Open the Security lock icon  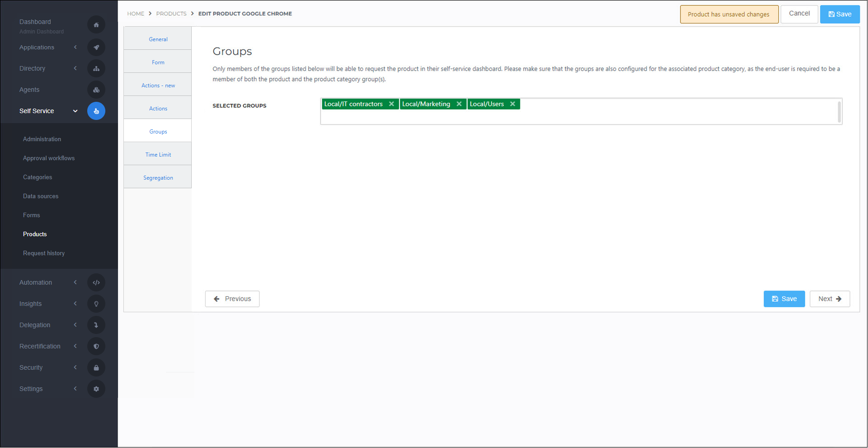click(96, 367)
